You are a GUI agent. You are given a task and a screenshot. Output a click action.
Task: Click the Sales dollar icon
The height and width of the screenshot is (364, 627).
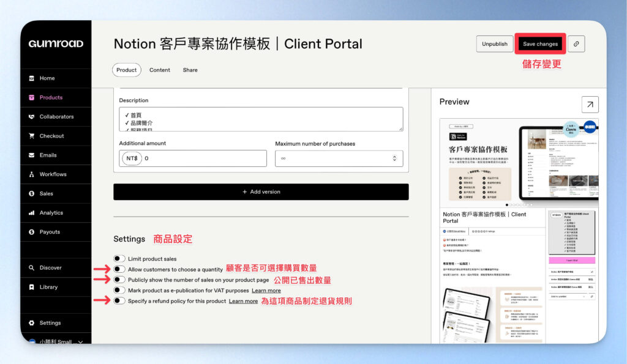[x=32, y=193]
